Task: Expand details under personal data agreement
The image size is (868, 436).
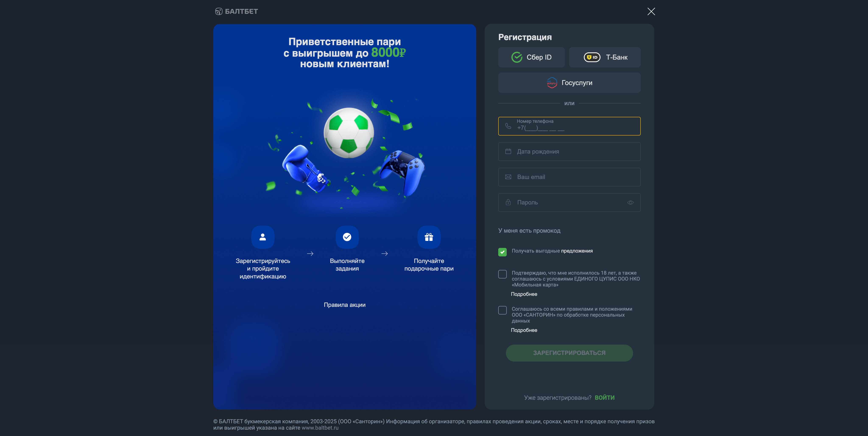Action: pos(524,330)
